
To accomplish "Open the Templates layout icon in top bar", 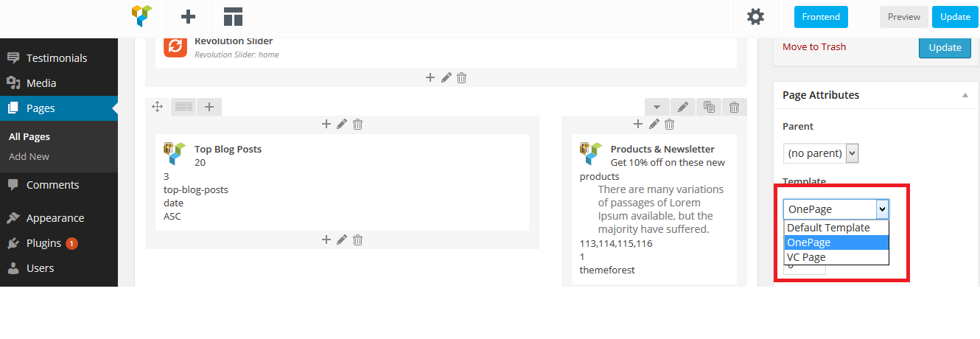I will click(234, 16).
